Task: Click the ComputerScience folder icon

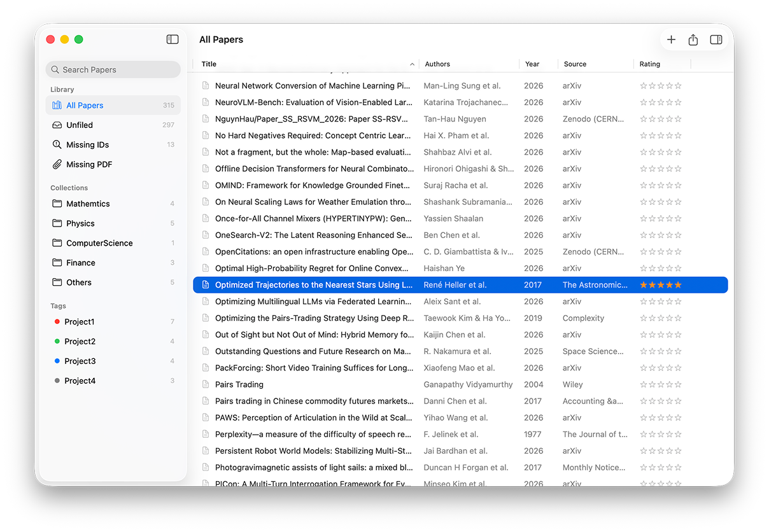Action: [x=57, y=244]
